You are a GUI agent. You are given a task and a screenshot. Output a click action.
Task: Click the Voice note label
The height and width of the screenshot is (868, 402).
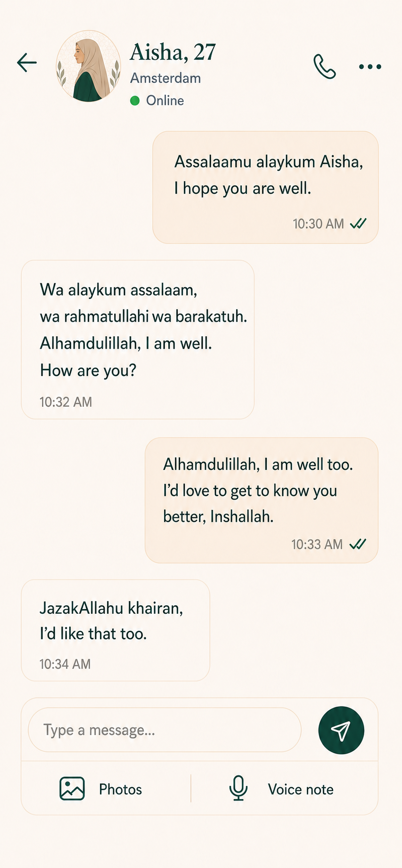pyautogui.click(x=301, y=789)
